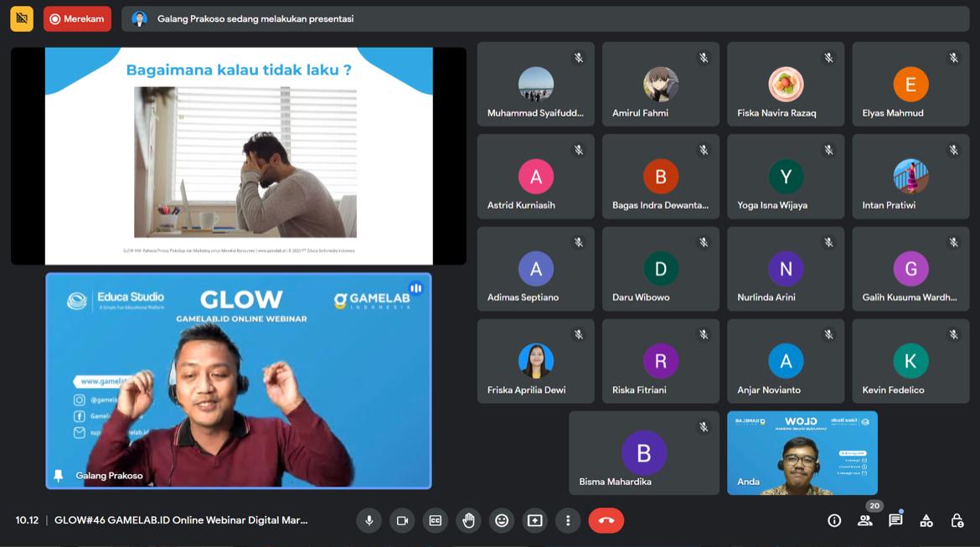
Task: Click muted mic icon on Adimas Septiano's tile
Action: [x=579, y=242]
